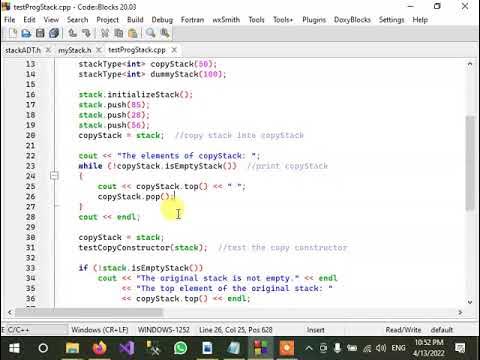The width and height of the screenshot is (480, 360).
Task: Open the Plugins menu
Action: click(314, 20)
